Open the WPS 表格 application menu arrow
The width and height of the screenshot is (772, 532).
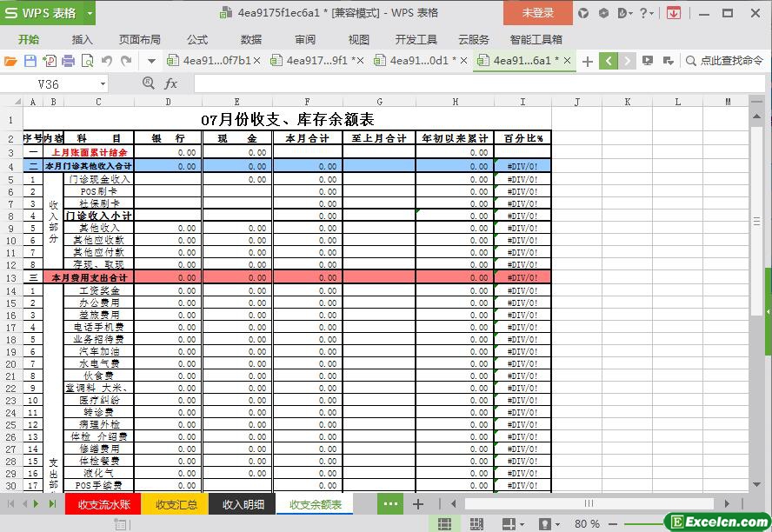(x=90, y=13)
